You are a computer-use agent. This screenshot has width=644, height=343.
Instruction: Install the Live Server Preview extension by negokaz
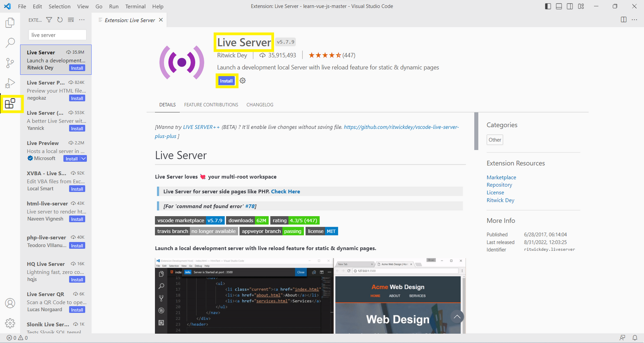click(77, 98)
